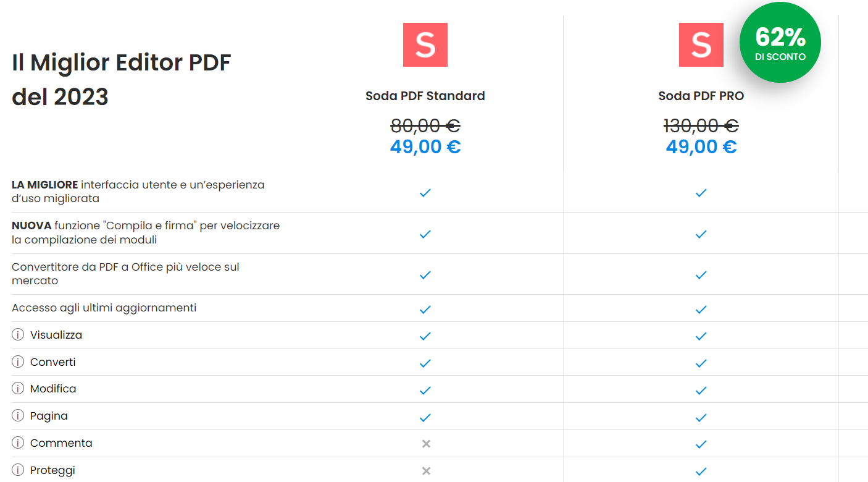Click the Soda PDF Standard logo icon

coord(425,44)
